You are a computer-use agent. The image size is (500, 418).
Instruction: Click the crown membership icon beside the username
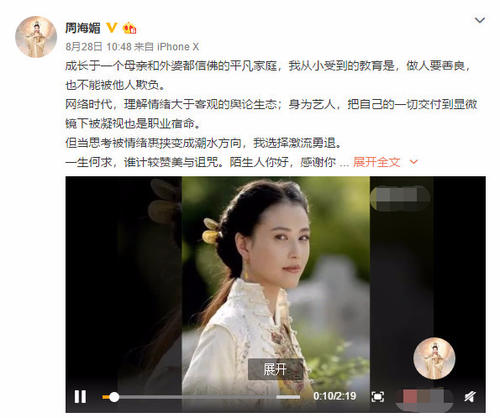click(129, 28)
